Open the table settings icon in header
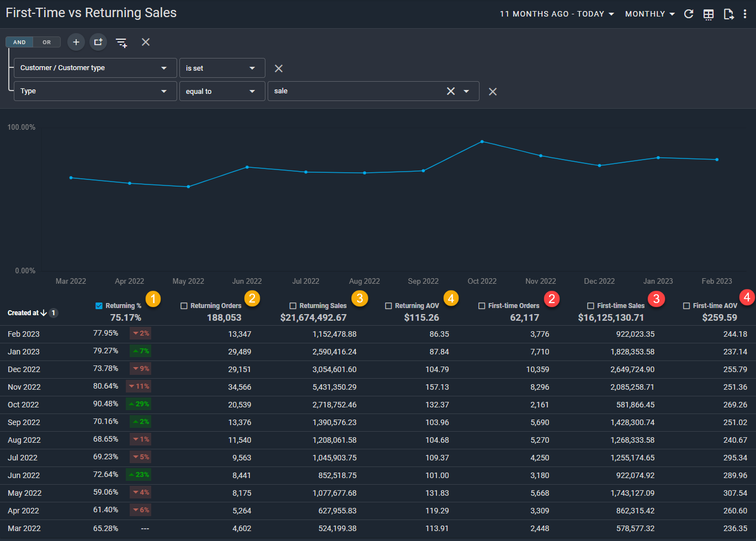This screenshot has height=541, width=756. click(x=709, y=14)
